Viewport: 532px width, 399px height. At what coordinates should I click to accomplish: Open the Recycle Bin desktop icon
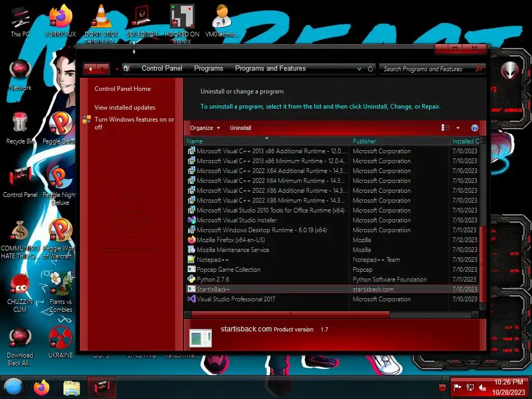[x=20, y=128]
